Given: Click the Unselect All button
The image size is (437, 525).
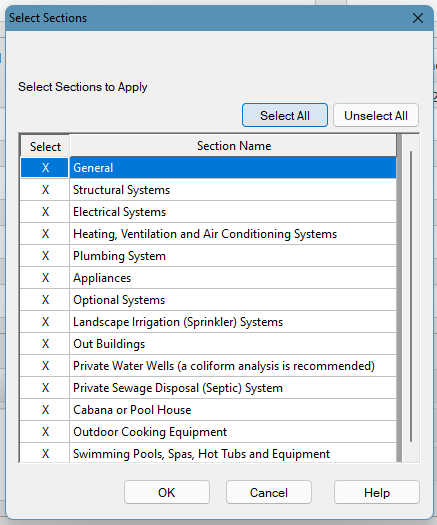Looking at the screenshot, I should [x=376, y=115].
